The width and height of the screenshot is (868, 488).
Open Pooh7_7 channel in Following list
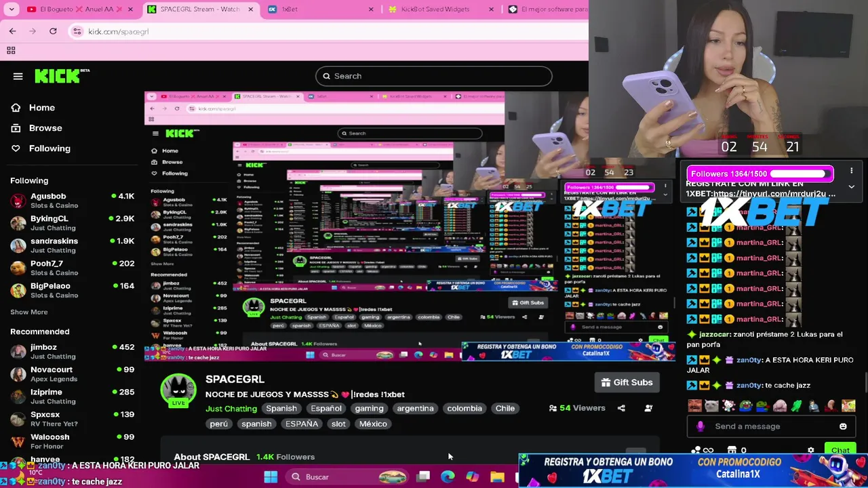[73, 268]
